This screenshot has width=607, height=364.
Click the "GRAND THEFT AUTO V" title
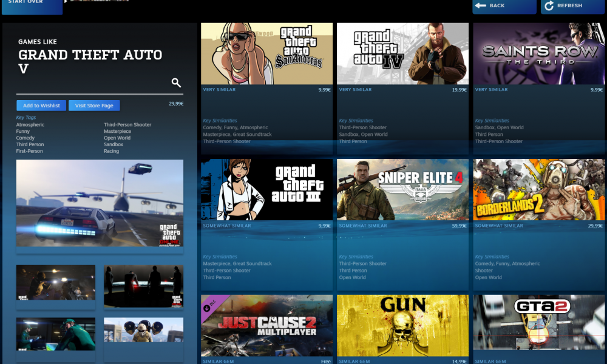coord(90,61)
